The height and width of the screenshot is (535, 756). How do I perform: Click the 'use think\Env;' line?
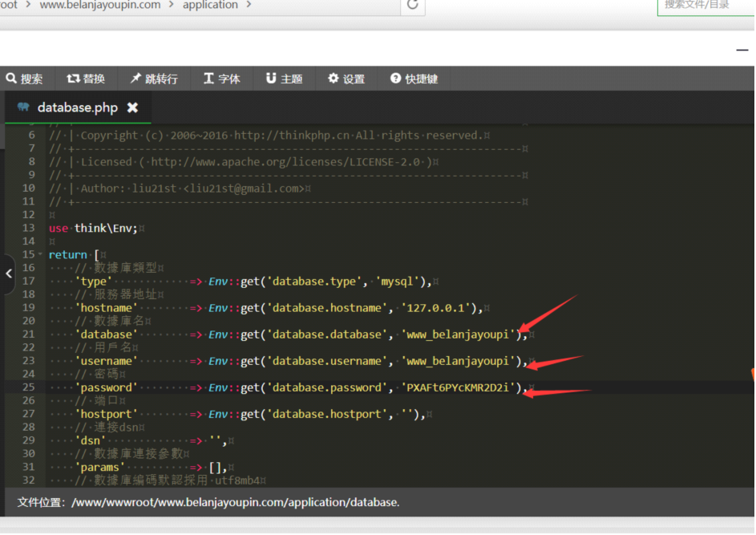[93, 228]
